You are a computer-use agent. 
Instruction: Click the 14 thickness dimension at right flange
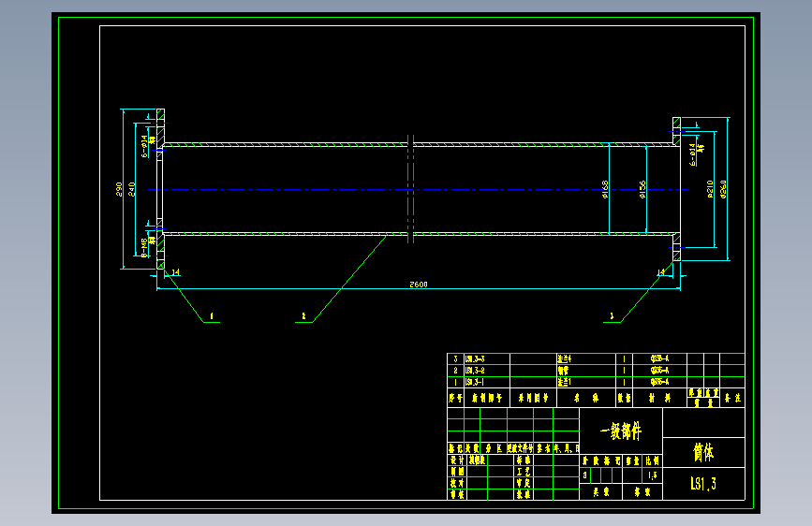[x=661, y=271]
